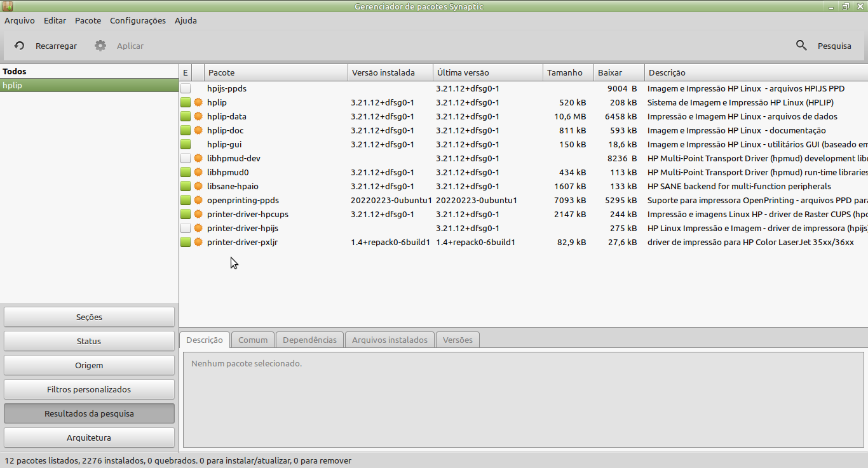868x468 pixels.
Task: Click the support icon in hplip-data row
Action: click(x=198, y=116)
